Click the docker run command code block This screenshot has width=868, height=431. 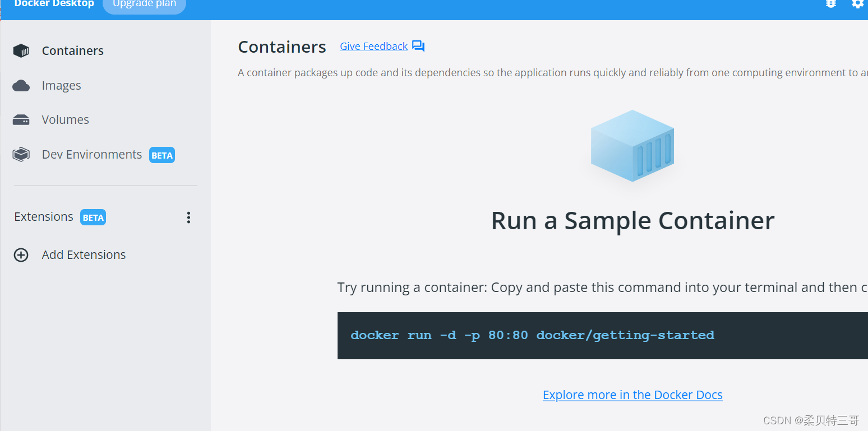click(603, 336)
